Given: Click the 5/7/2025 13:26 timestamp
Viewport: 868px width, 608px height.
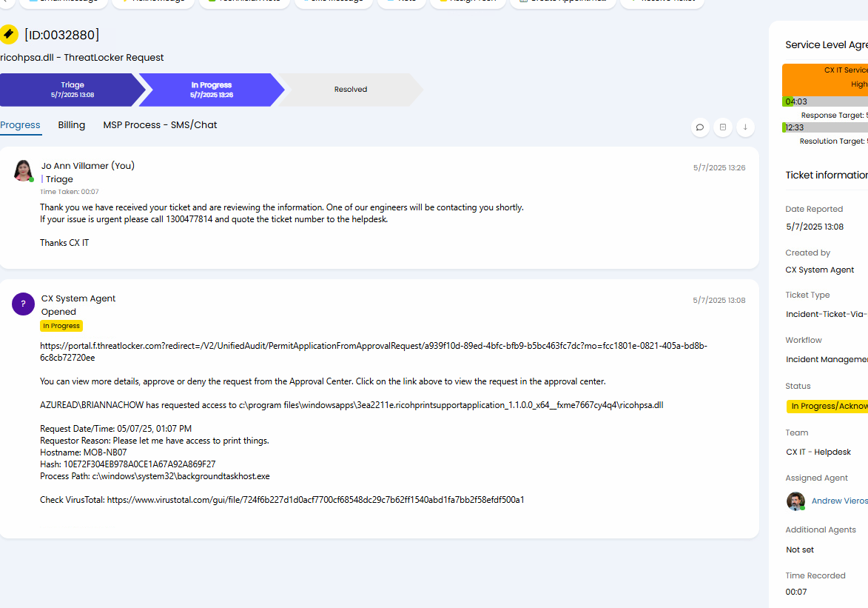Looking at the screenshot, I should click(719, 167).
